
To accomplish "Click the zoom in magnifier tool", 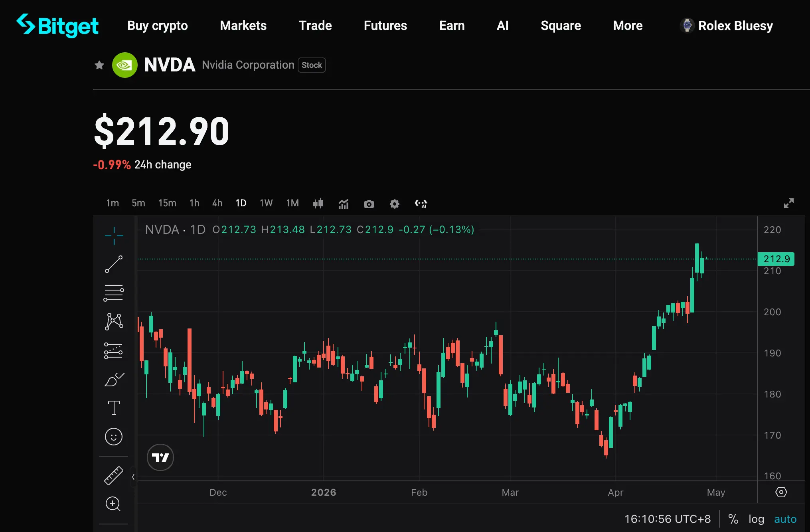I will (113, 504).
